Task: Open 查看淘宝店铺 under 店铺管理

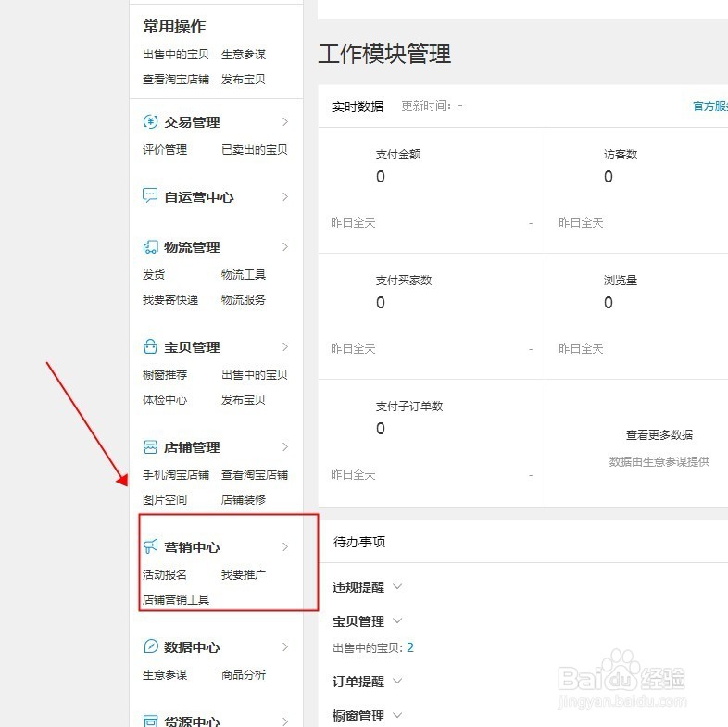Action: [x=255, y=474]
